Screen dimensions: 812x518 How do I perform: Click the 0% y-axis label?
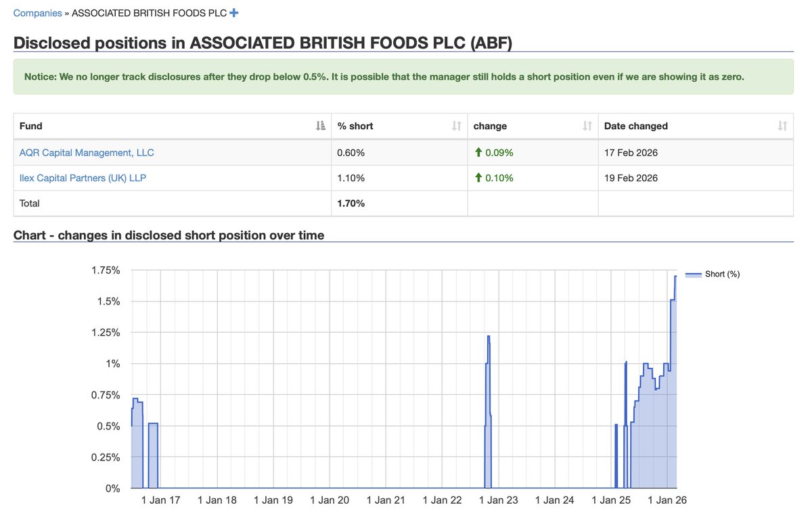(x=112, y=488)
